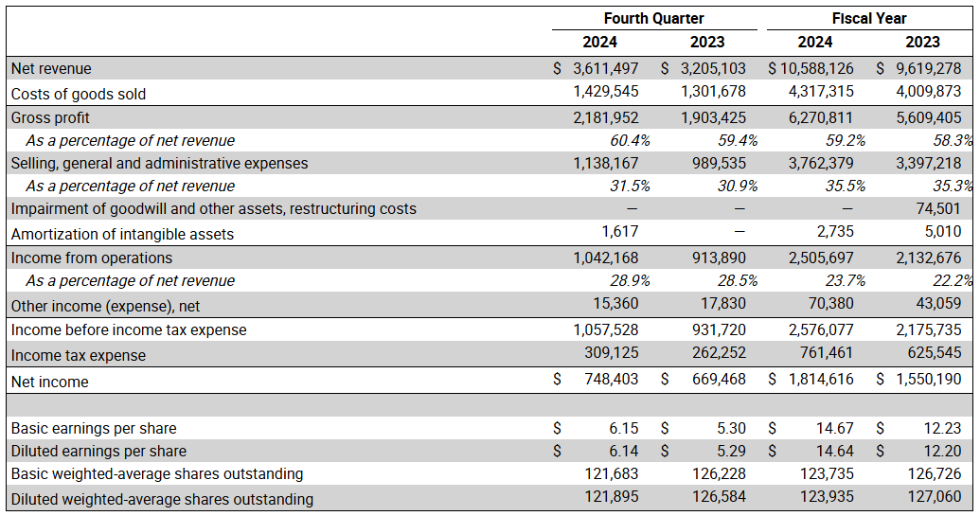Select the Basic weighted-average shares outstanding label
The height and width of the screenshot is (516, 980).
point(157,473)
